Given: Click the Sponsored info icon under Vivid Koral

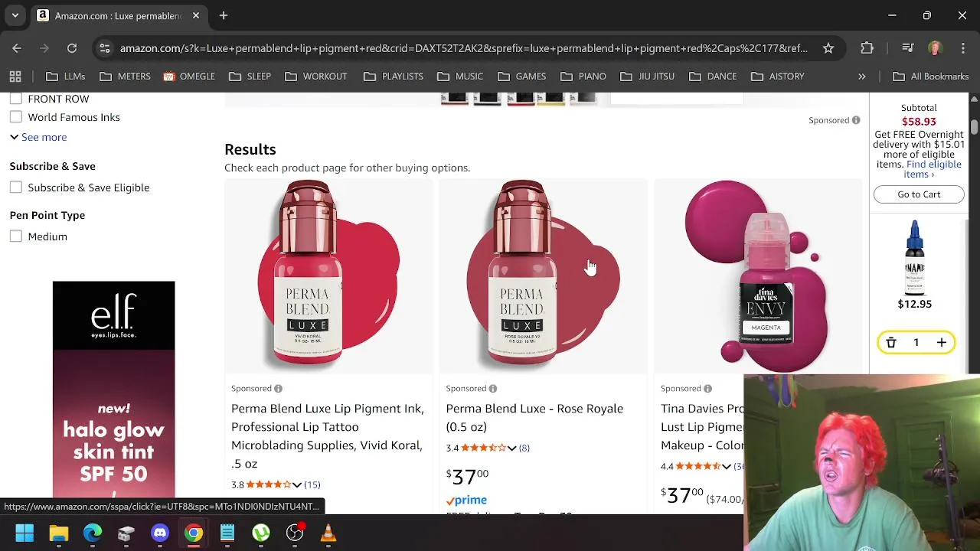Looking at the screenshot, I should click(278, 389).
